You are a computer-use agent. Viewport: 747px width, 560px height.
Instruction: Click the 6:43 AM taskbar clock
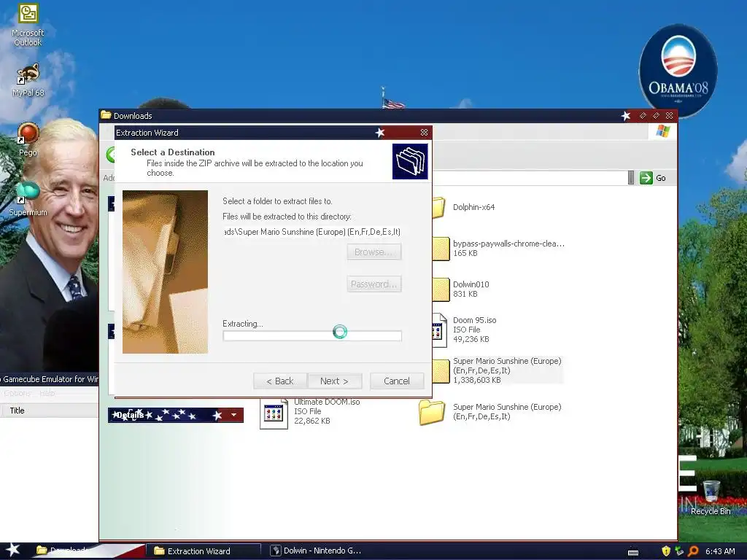click(720, 551)
